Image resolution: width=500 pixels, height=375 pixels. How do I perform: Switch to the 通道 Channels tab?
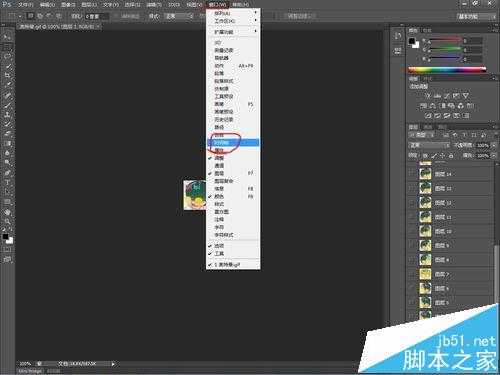coord(428,127)
